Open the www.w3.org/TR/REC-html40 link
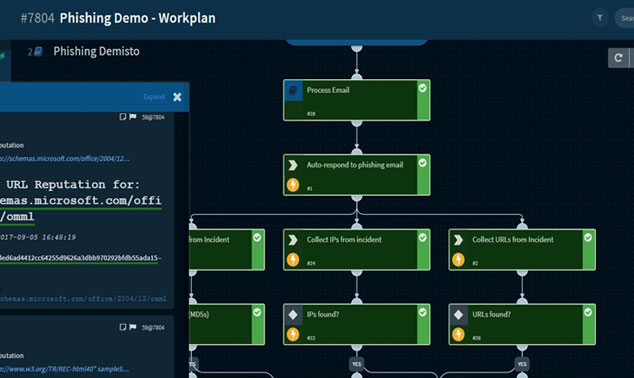The width and height of the screenshot is (634, 378). tap(65, 369)
